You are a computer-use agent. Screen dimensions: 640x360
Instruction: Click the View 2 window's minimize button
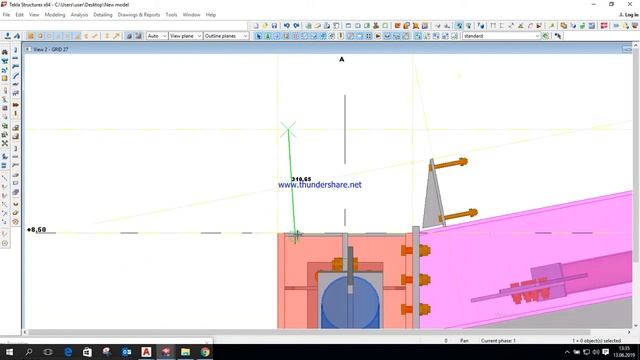[x=627, y=49]
